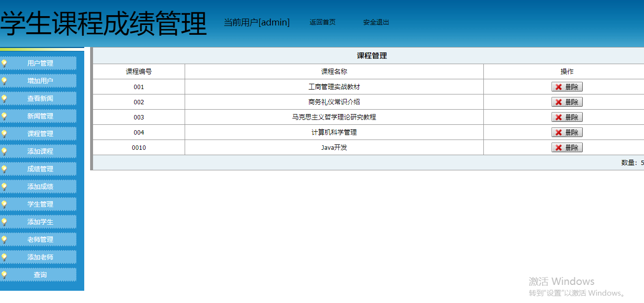
Task: Click lightbulb icon beside 成绩管理
Action: 4,169
